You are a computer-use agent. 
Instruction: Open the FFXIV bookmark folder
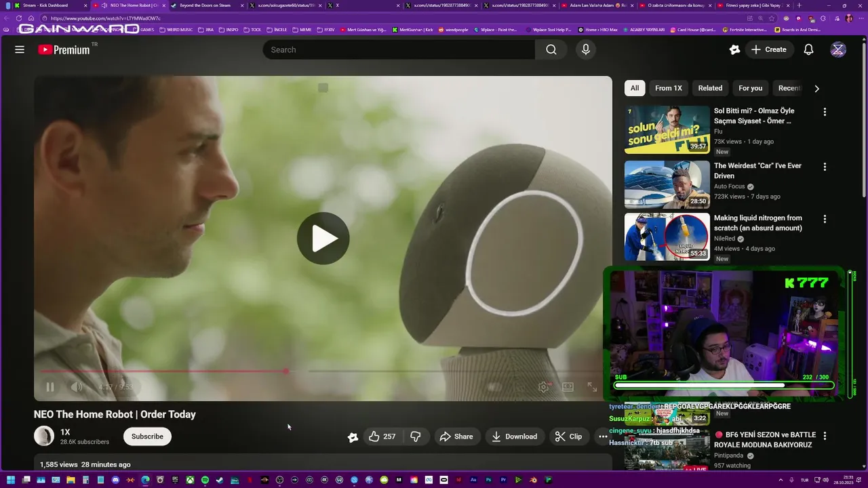click(x=326, y=30)
